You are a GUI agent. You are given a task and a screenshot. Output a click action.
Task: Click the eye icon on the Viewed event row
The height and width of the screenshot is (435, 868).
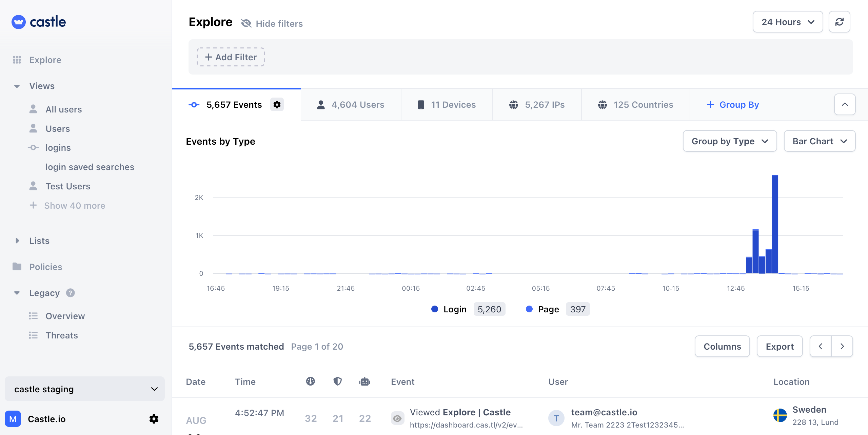397,418
